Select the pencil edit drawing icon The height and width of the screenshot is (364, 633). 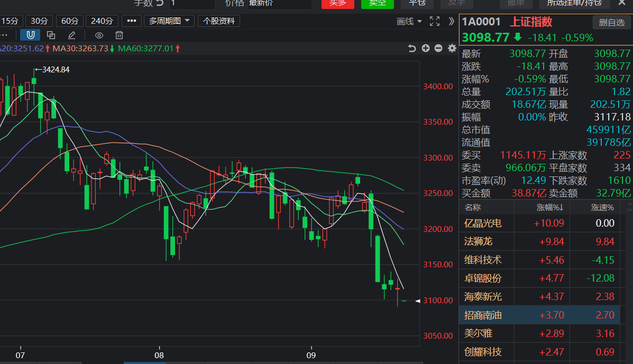tap(71, 35)
